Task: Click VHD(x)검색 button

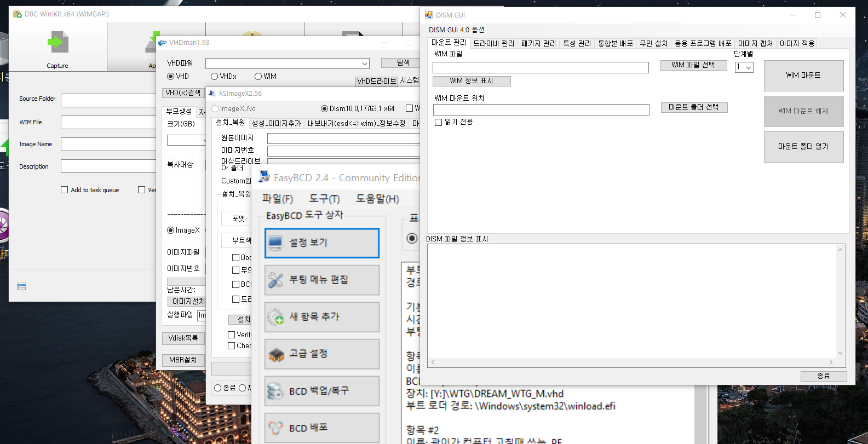Action: (x=183, y=93)
